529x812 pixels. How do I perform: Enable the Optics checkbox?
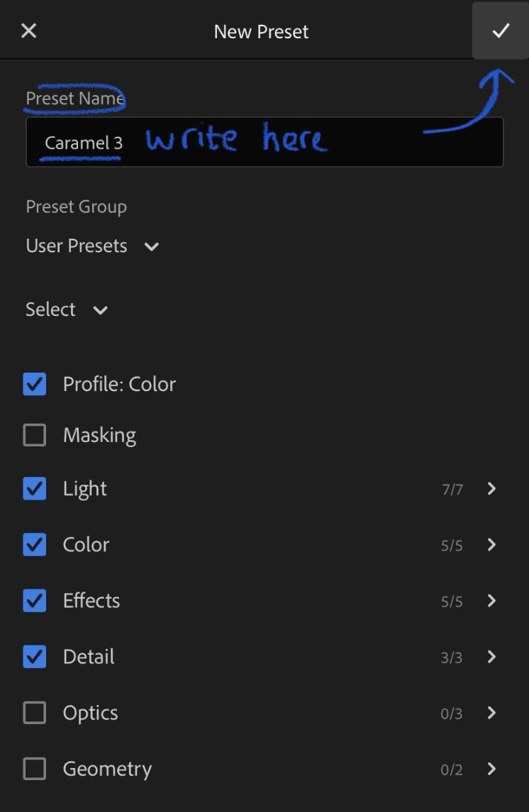[35, 713]
